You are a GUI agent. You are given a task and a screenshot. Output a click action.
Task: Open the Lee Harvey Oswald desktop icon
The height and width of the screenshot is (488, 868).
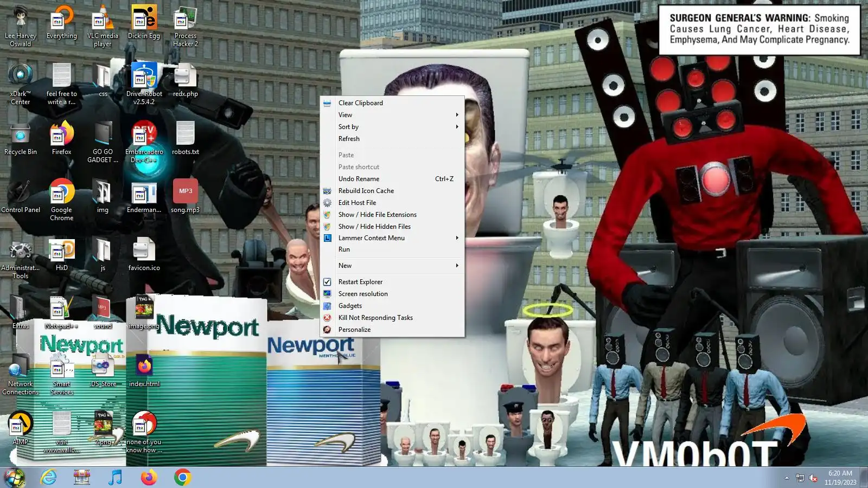(x=21, y=25)
